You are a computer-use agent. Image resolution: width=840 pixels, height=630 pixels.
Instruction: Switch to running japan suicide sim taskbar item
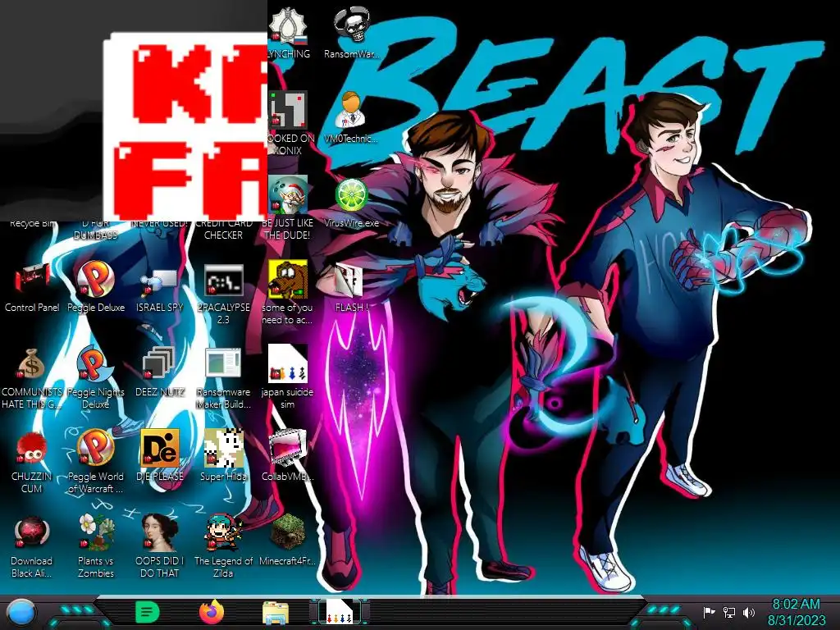click(x=339, y=612)
